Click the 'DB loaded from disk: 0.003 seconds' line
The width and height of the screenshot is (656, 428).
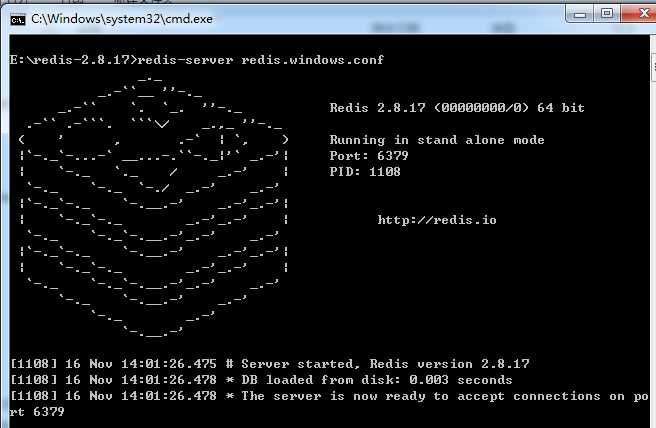[261, 380]
